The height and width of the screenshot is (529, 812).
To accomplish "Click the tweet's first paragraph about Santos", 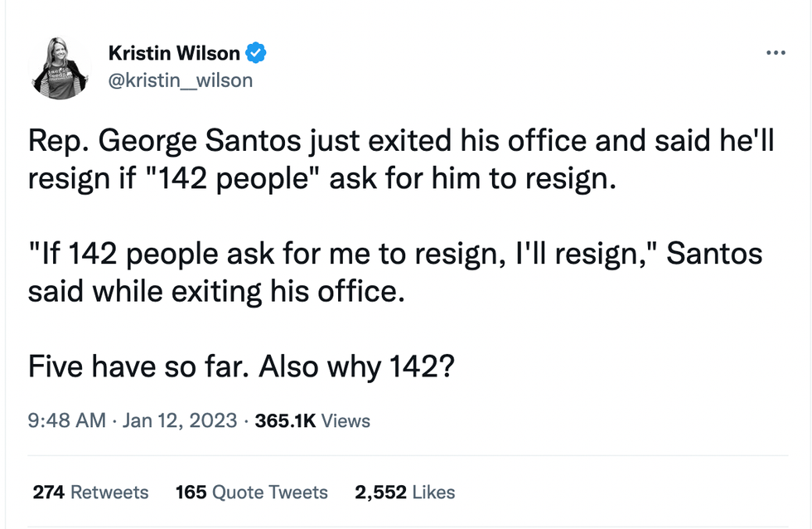I will coord(401,161).
